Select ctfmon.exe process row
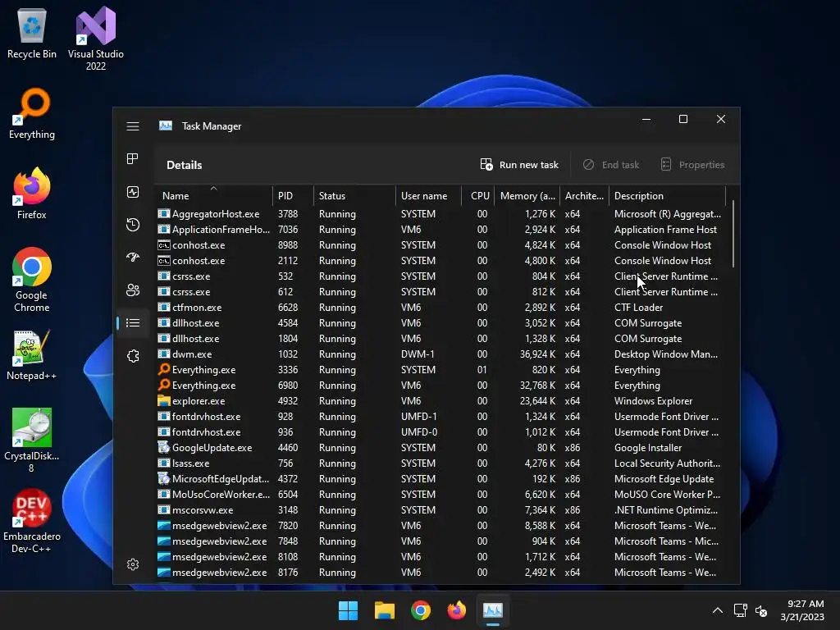Screen dimensions: 840x630 click(x=442, y=308)
